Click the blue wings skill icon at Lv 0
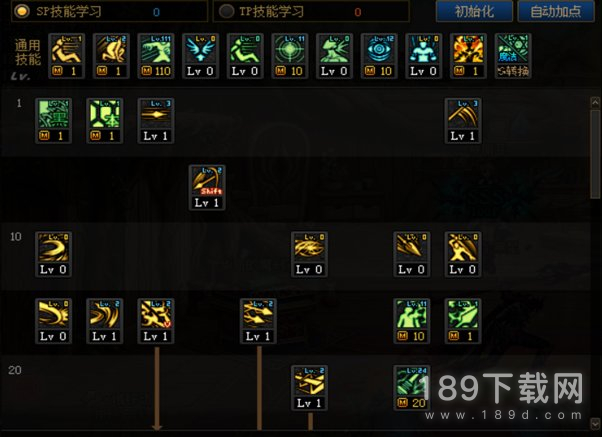This screenshot has width=602, height=437. pos(200,56)
